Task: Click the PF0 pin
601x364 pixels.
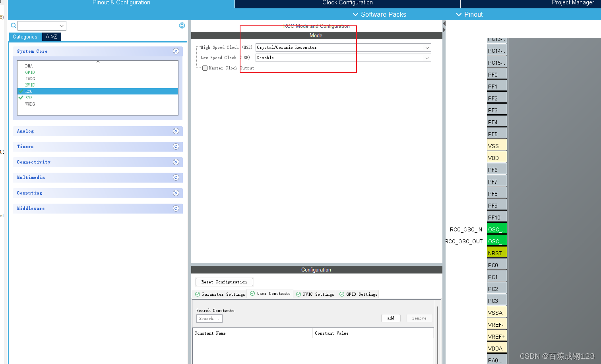Action: 497,74
